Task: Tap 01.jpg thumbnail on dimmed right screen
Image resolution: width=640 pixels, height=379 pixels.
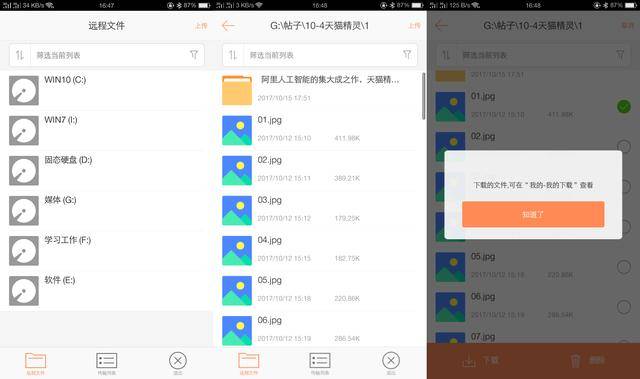Action: click(x=450, y=106)
